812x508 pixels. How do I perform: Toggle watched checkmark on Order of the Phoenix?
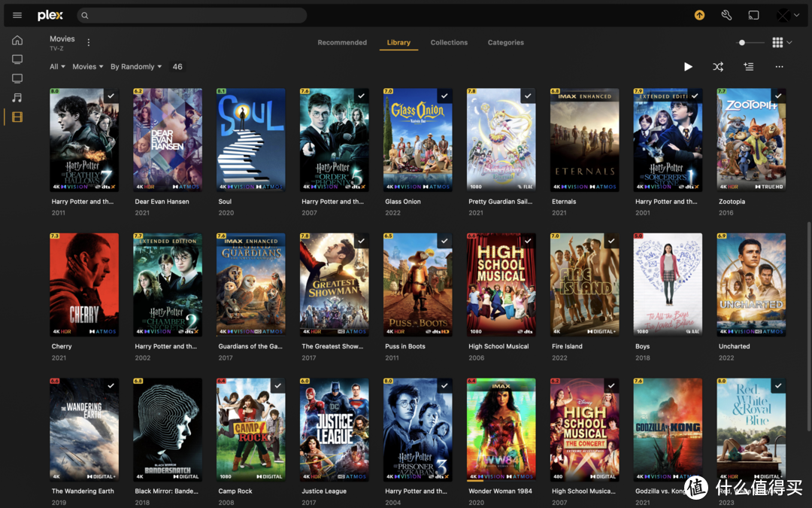pos(361,96)
